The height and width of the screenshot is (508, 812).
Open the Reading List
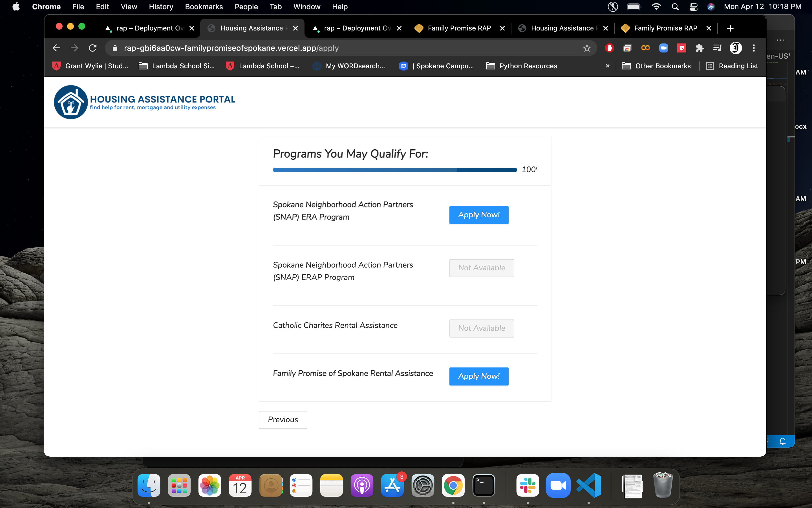(732, 66)
